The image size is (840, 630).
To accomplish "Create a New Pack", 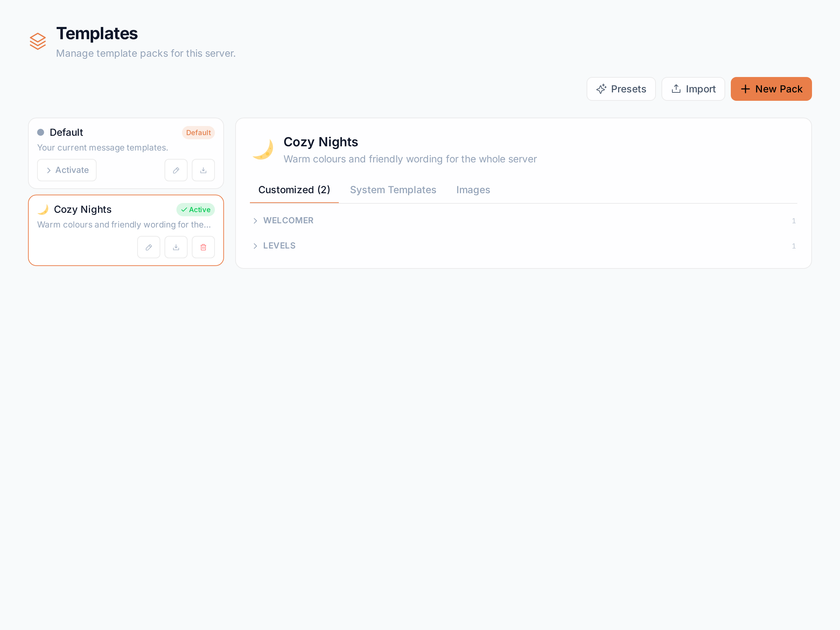I will [771, 89].
